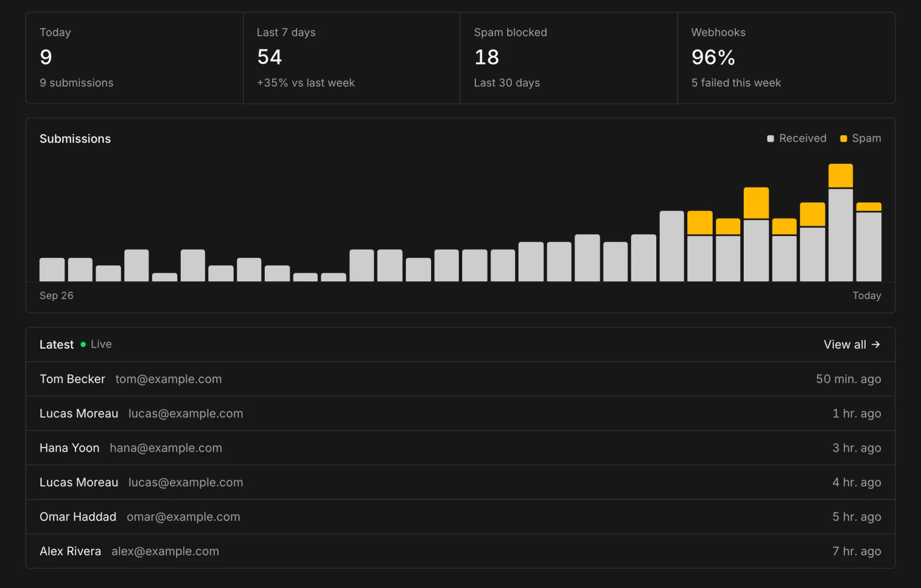Screen dimensions: 921x588
Task: Click the Today stat card value 9
Action: point(46,57)
